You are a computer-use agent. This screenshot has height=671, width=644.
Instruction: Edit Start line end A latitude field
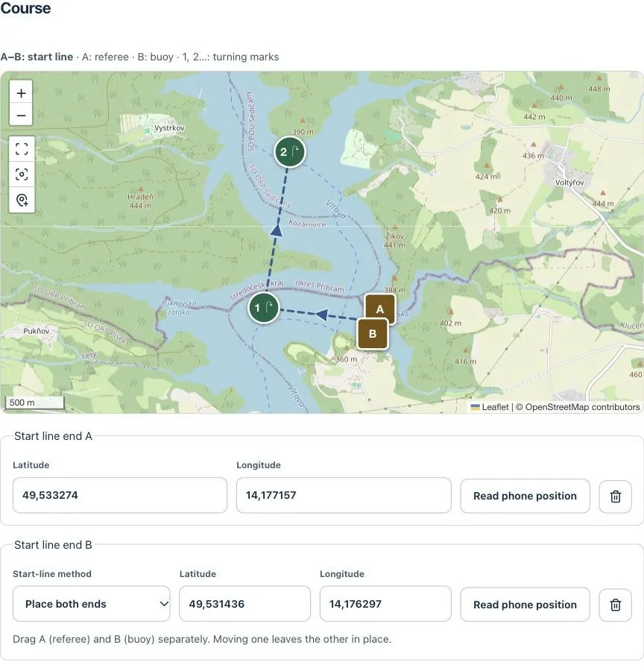[x=120, y=495]
